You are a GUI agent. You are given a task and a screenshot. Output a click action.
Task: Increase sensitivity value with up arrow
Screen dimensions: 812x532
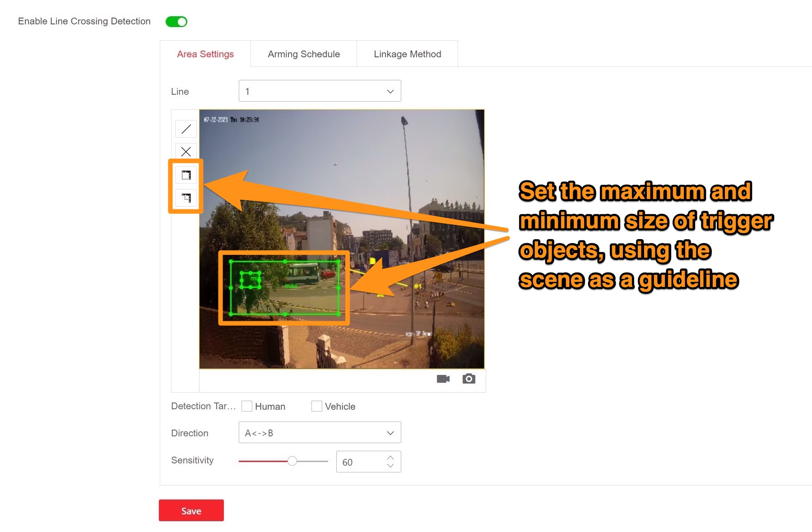pos(390,458)
